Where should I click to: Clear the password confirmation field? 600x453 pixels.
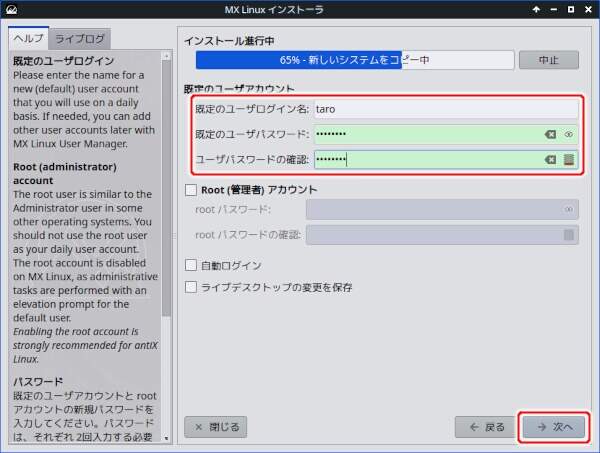tap(550, 159)
